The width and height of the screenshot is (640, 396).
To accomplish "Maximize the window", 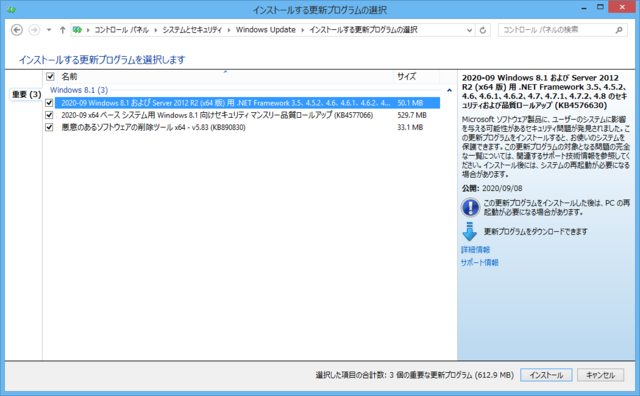I will point(600,7).
